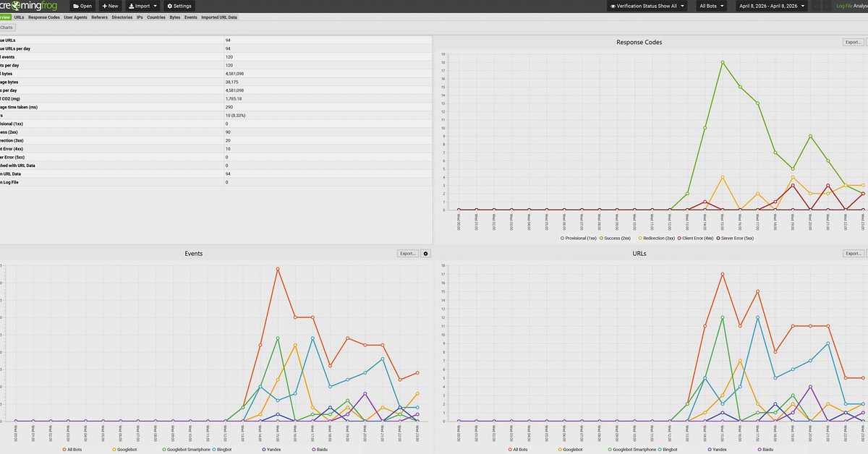Click the eye icon in the Verification Status filter
The height and width of the screenshot is (454, 868).
coord(612,6)
